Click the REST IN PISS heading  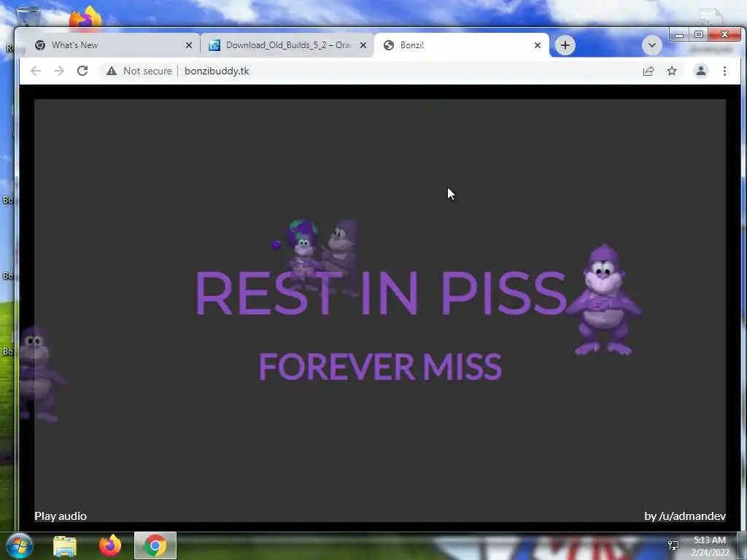pyautogui.click(x=381, y=293)
